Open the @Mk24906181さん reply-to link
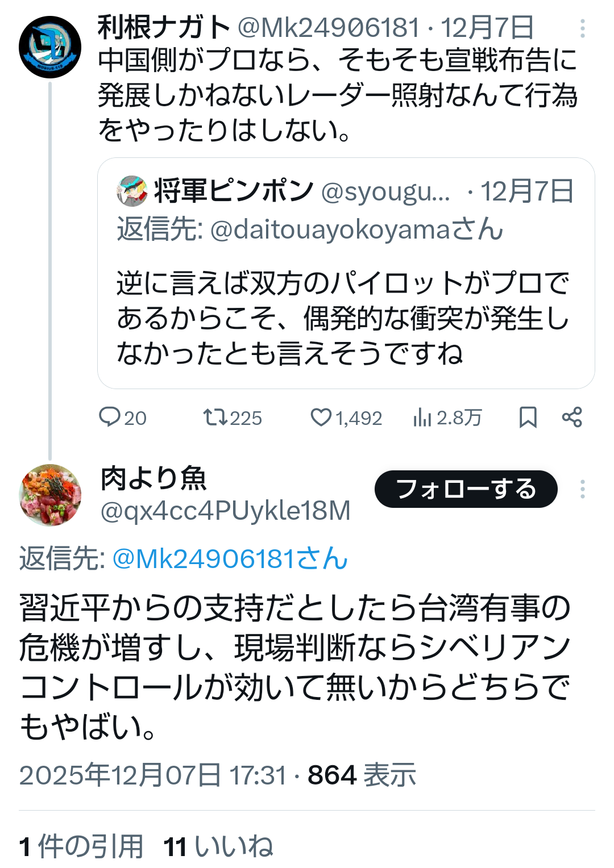 tap(230, 558)
